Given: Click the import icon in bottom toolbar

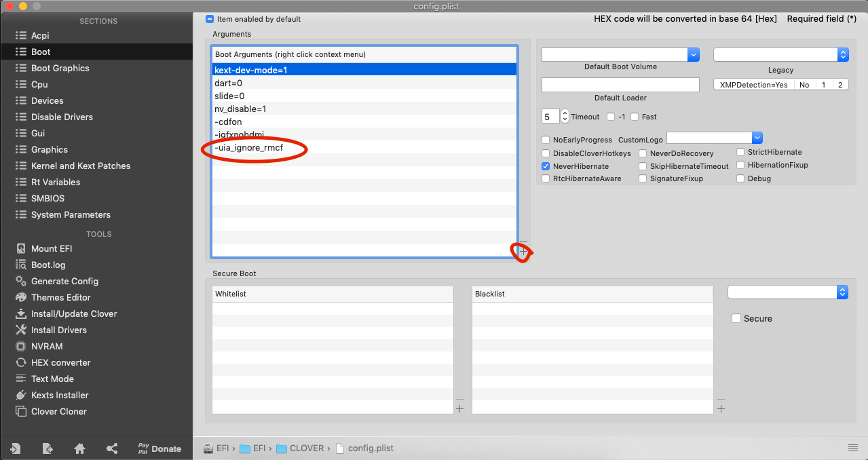Looking at the screenshot, I should 15,448.
